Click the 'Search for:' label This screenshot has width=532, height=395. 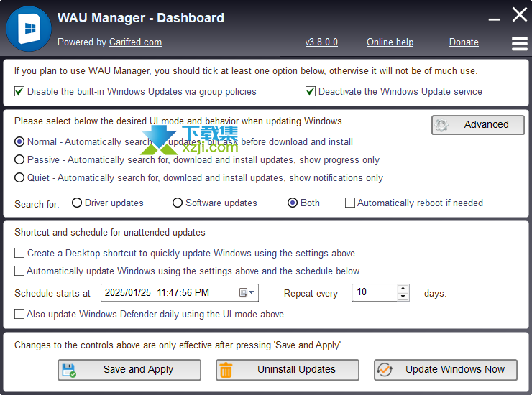[37, 204]
